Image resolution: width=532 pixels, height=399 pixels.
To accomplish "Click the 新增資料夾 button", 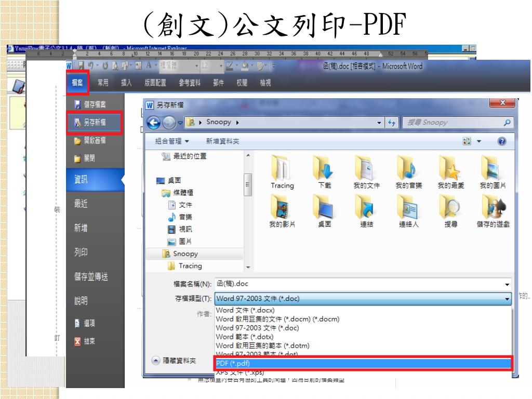I will (x=222, y=141).
